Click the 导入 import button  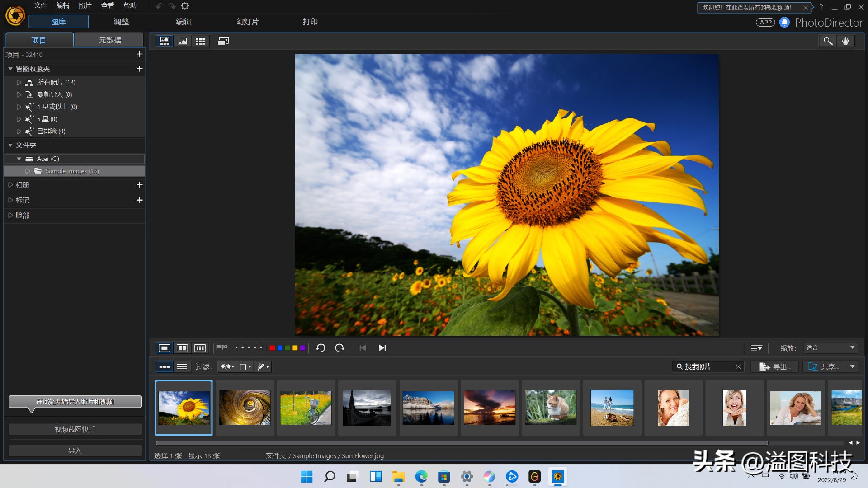coord(75,450)
